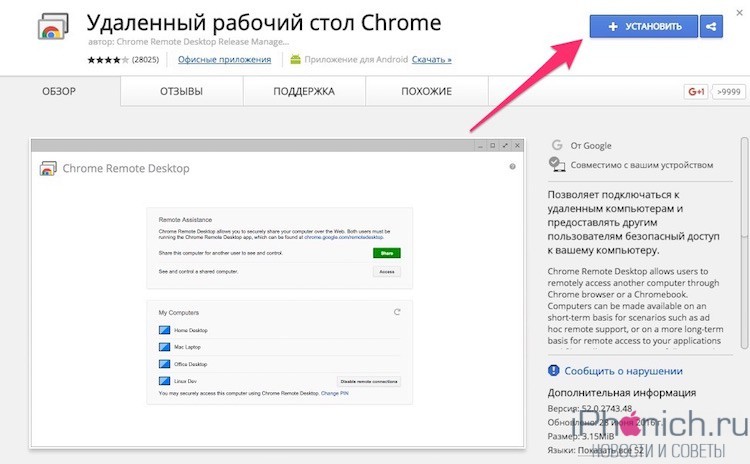
Task: Click the description panel scrollbar
Action: tap(744, 243)
